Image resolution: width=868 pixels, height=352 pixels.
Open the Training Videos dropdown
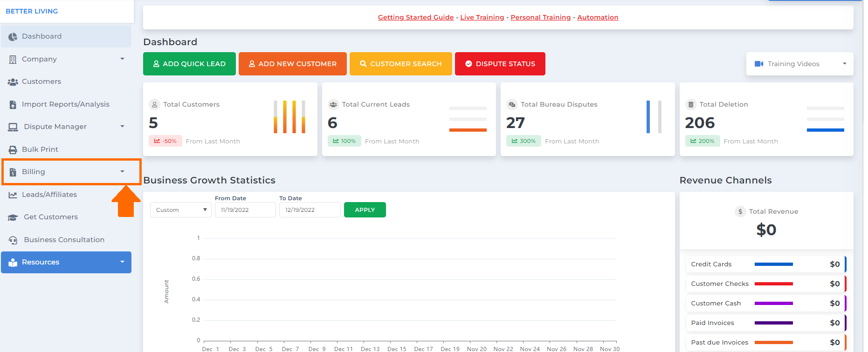[800, 64]
